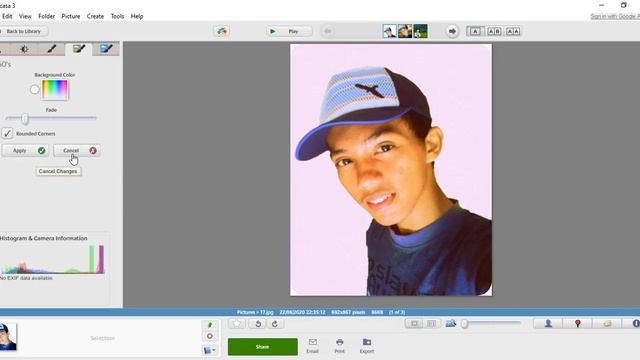Star the photo with star icon
This screenshot has height=360, width=640.
click(x=237, y=324)
